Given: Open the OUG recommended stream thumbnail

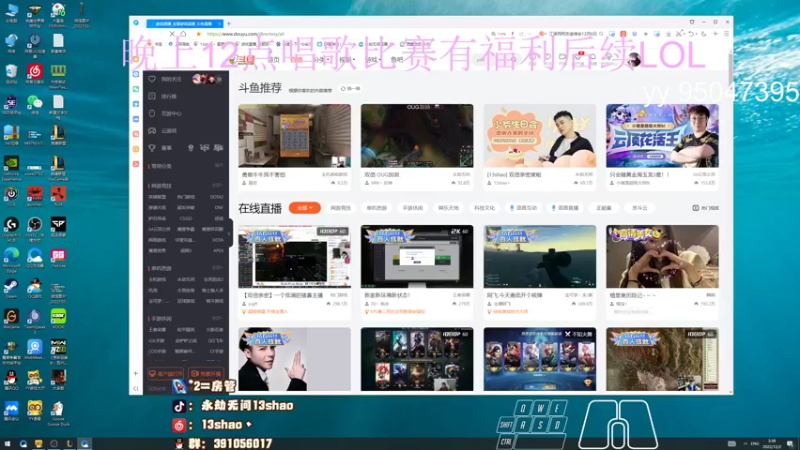Looking at the screenshot, I should (x=417, y=136).
